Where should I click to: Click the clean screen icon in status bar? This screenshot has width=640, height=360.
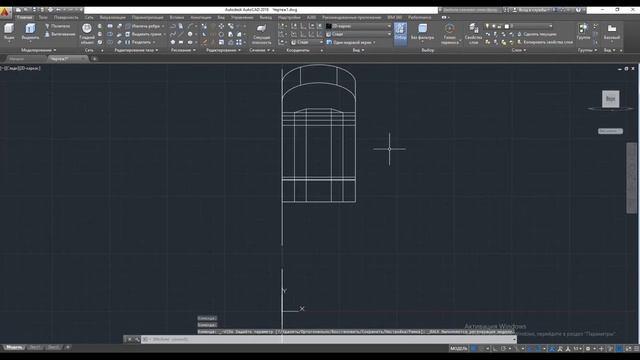(x=628, y=349)
